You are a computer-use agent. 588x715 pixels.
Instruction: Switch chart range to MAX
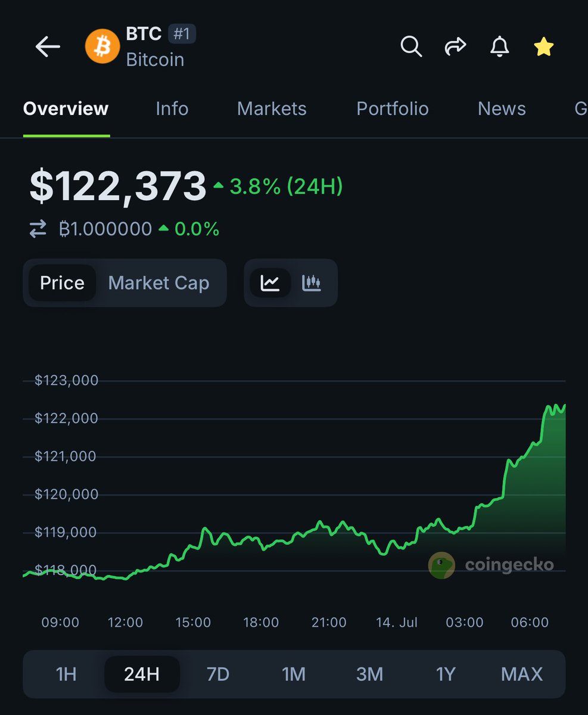pyautogui.click(x=521, y=674)
